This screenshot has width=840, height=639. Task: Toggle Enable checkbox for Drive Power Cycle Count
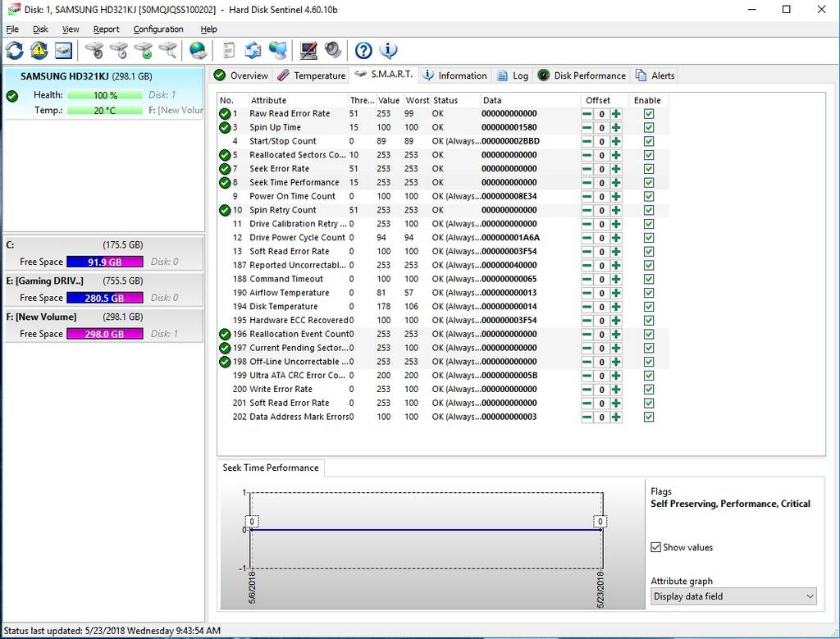coord(649,238)
